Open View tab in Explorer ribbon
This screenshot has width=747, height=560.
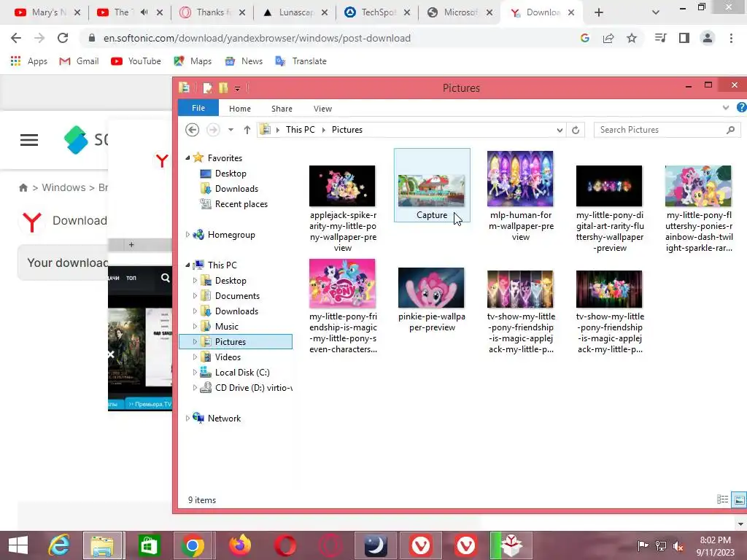(x=322, y=109)
